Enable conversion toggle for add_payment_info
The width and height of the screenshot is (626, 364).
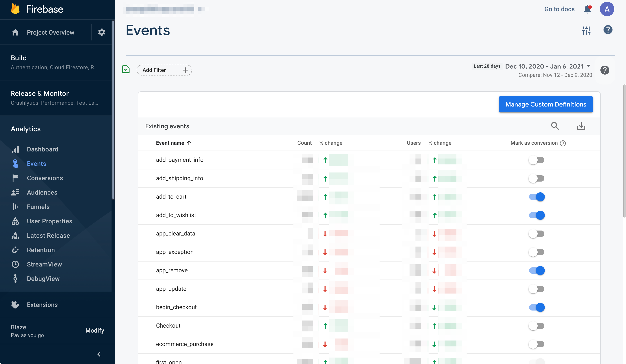[536, 160]
